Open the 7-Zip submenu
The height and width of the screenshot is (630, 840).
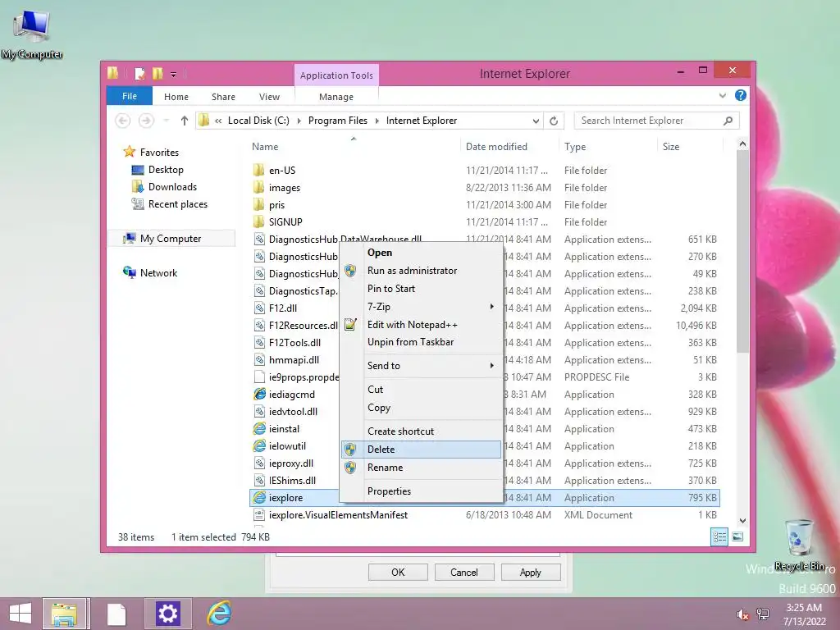coord(421,307)
